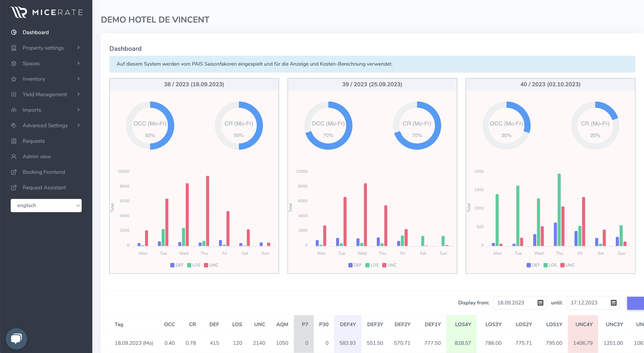Image resolution: width=644 pixels, height=353 pixels.
Task: Click the Property settings building icon
Action: pos(14,48)
